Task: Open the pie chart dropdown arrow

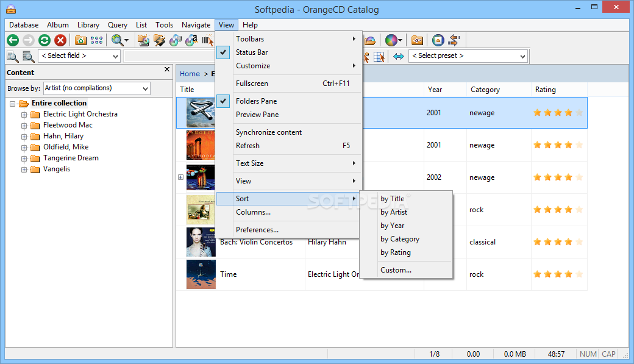Action: coord(401,40)
